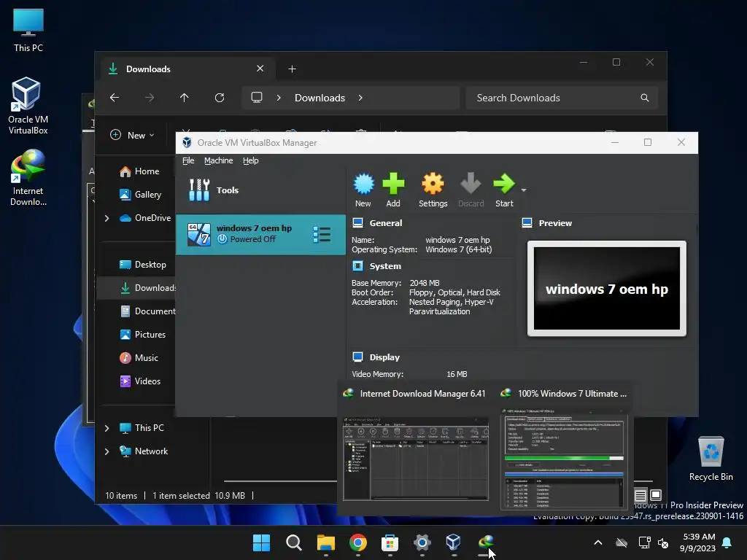Screen dimensions: 747x560
Task: Start the selected virtual machine
Action: 504,190
